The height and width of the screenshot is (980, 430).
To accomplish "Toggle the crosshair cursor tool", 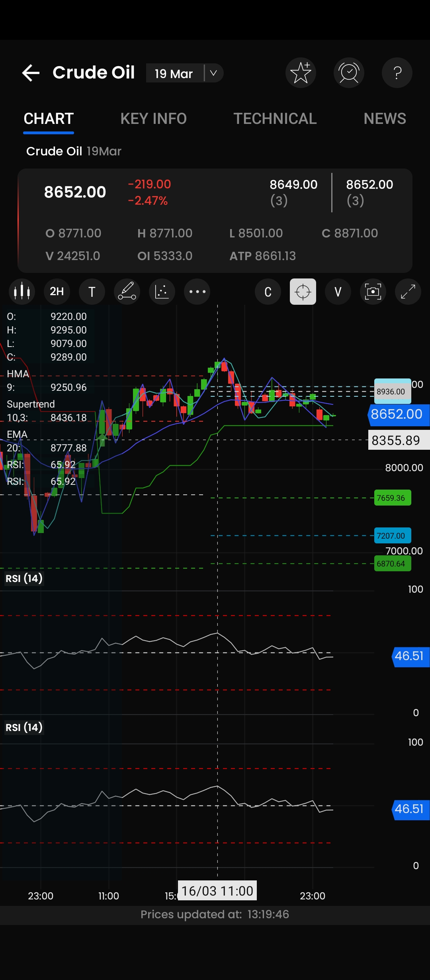I will pyautogui.click(x=303, y=292).
